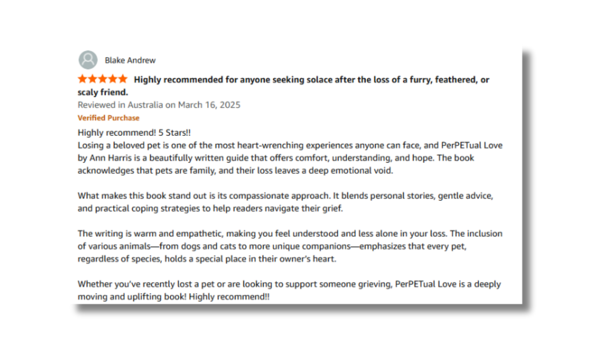Image resolution: width=607 pixels, height=364 pixels.
Task: Click the text line starting 'by Ann Harris'
Action: (276, 158)
